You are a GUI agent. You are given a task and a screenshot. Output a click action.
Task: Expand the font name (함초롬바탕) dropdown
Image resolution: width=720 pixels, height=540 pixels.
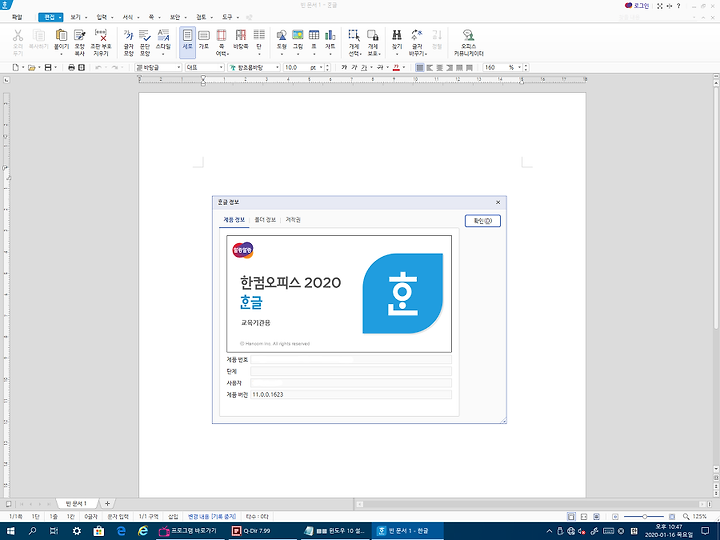pos(277,68)
